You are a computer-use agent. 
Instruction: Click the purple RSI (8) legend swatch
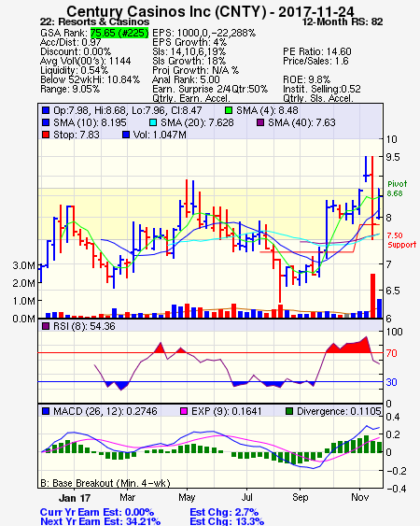point(46,326)
